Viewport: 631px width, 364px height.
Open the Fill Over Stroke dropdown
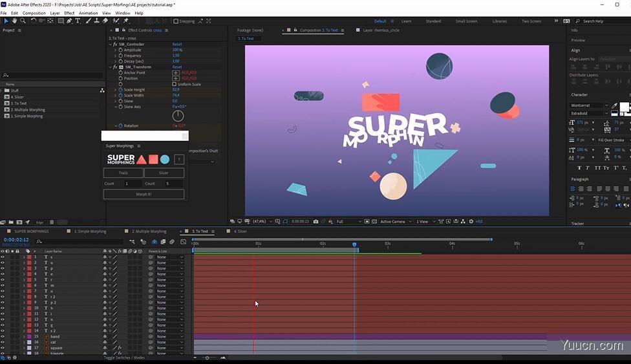click(614, 140)
